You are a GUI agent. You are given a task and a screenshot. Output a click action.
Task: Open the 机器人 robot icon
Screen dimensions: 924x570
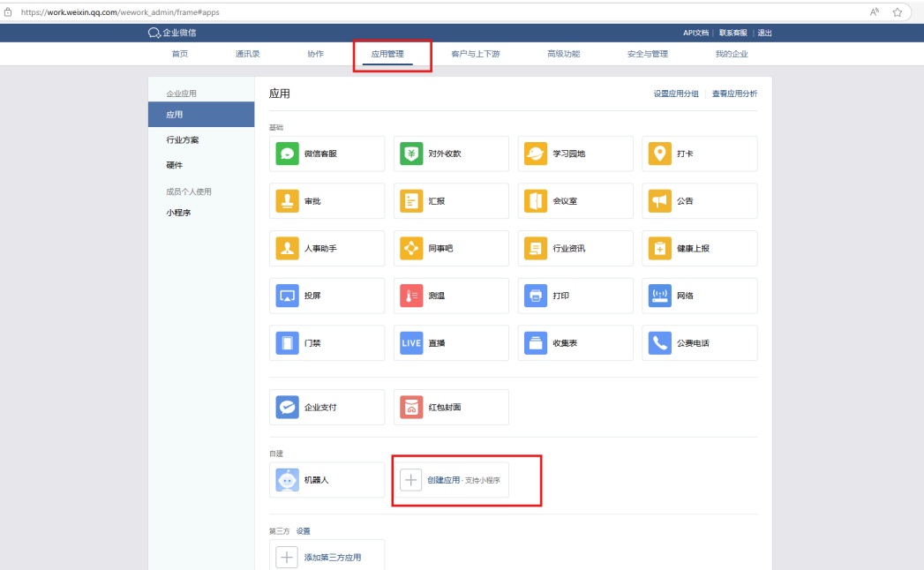288,480
